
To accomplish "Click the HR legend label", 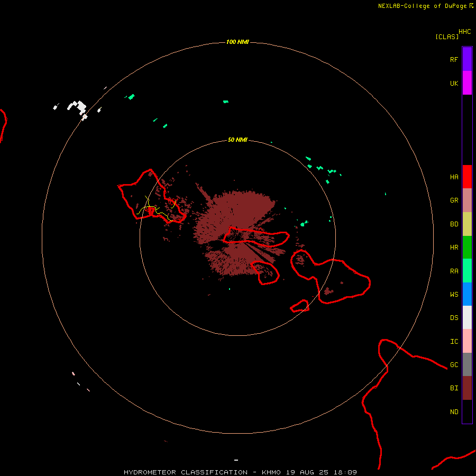I will (x=454, y=248).
